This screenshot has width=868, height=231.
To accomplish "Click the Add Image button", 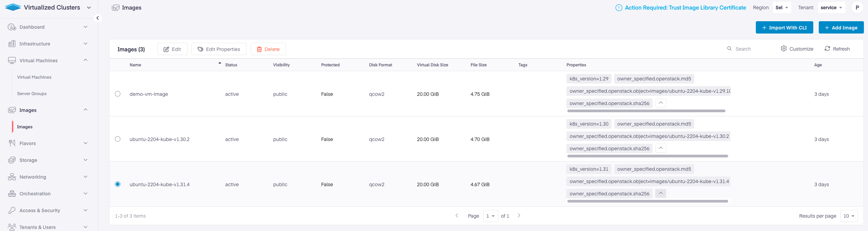I will [x=841, y=28].
